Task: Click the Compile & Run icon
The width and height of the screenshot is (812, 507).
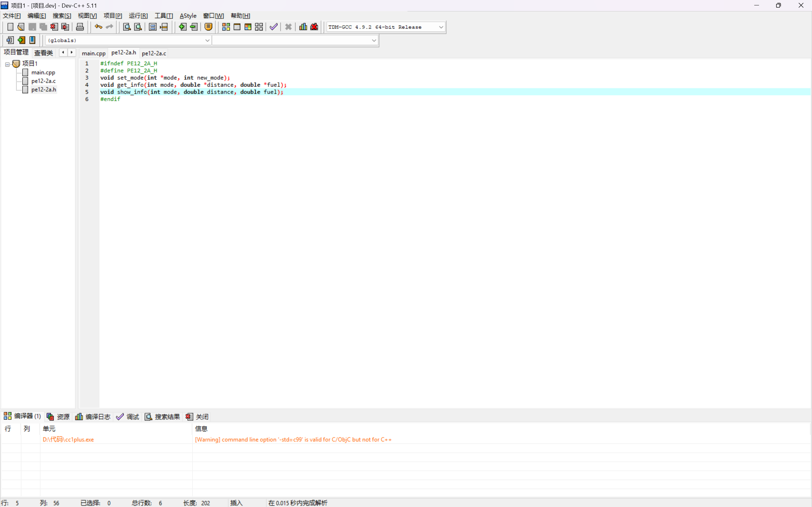Action: [248, 27]
